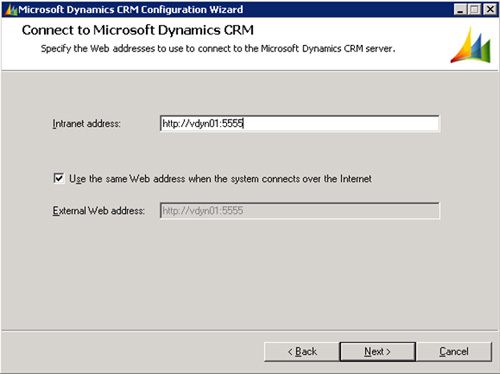
Task: Focus the Intranet address text field
Action: pyautogui.click(x=300, y=124)
